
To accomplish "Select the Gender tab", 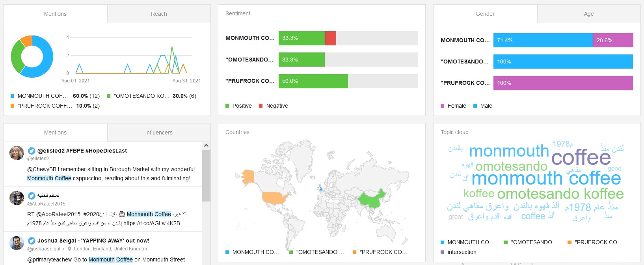I will [x=485, y=14].
